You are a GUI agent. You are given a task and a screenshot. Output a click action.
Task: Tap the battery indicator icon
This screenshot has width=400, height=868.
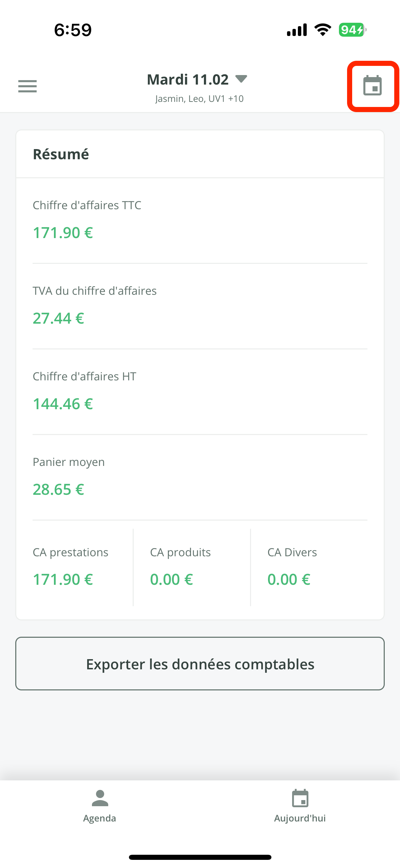click(352, 30)
